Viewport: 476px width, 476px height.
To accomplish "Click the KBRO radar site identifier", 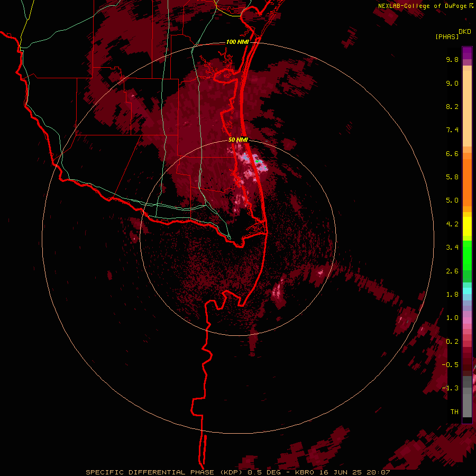I will tap(305, 472).
